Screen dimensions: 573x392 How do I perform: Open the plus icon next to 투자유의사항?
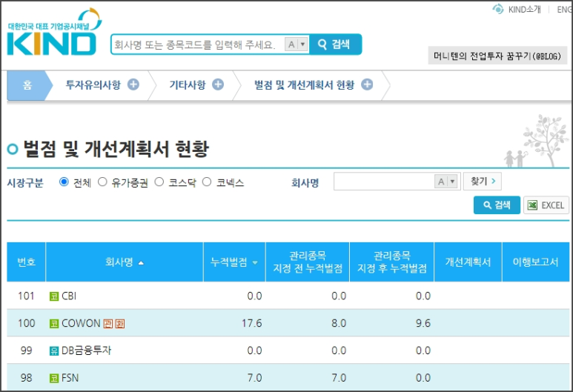(x=133, y=84)
